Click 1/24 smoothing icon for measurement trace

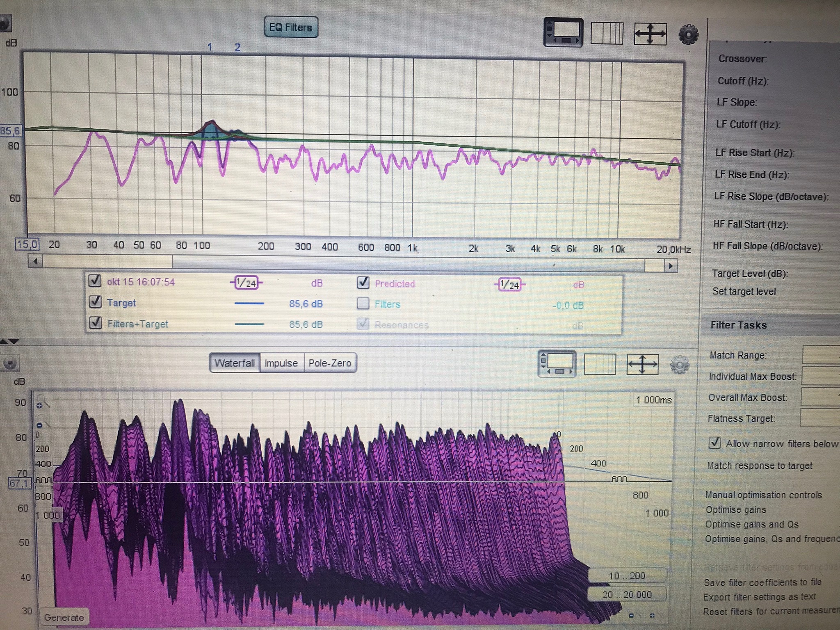246,283
